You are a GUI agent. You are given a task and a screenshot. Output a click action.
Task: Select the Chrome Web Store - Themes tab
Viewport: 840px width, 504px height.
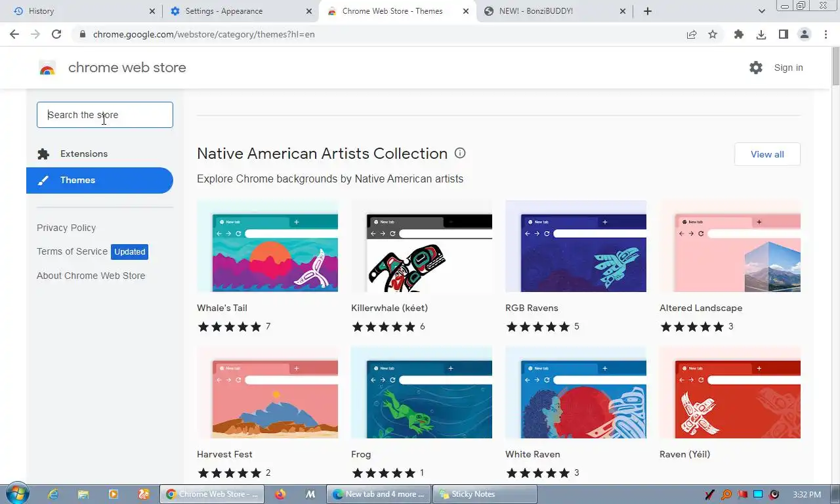(x=398, y=11)
